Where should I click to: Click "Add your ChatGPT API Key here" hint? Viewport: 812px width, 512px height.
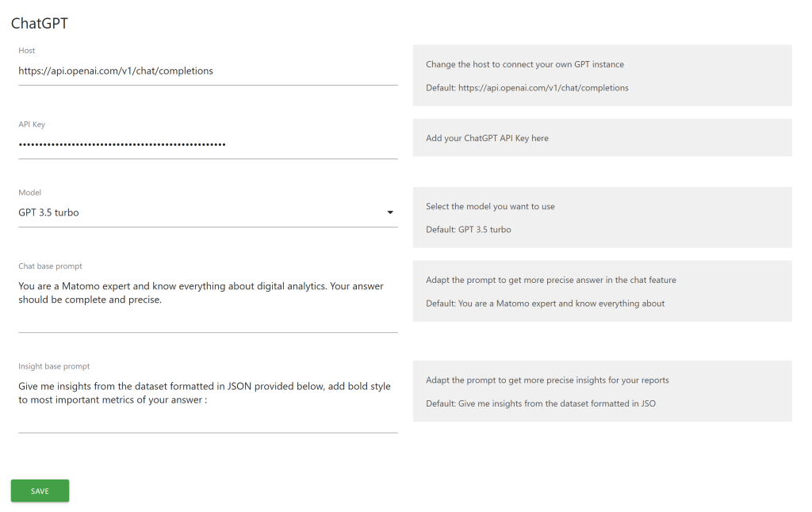[487, 138]
